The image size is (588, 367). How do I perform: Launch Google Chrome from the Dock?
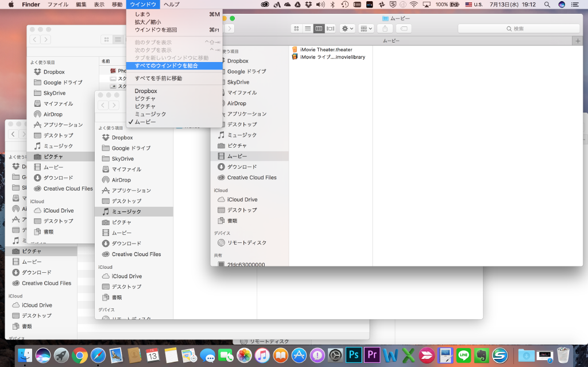pyautogui.click(x=80, y=355)
